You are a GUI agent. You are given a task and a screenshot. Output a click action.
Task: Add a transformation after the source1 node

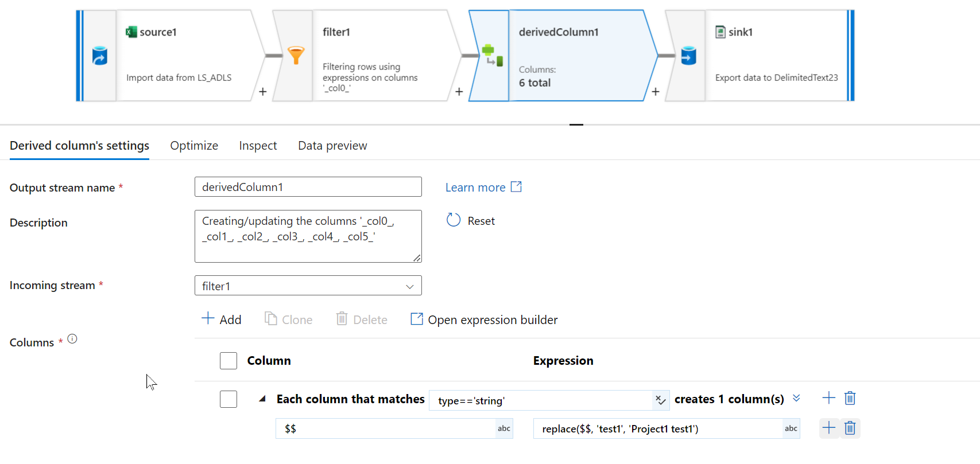[x=263, y=92]
